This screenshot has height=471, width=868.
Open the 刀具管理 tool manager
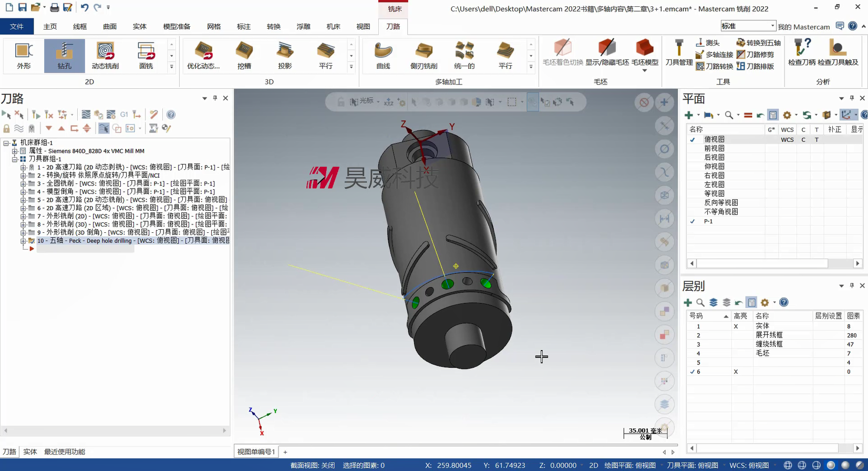tap(679, 53)
